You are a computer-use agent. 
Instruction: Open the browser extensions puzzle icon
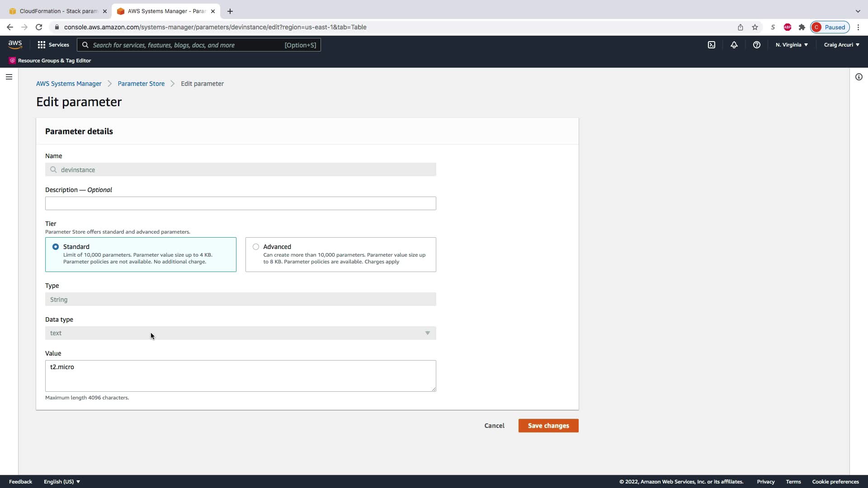tap(802, 27)
